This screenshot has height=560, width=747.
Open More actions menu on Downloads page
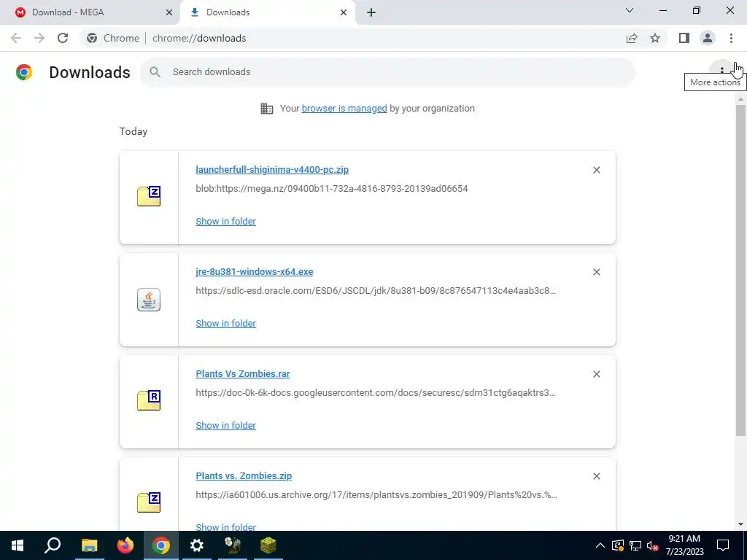[x=721, y=71]
